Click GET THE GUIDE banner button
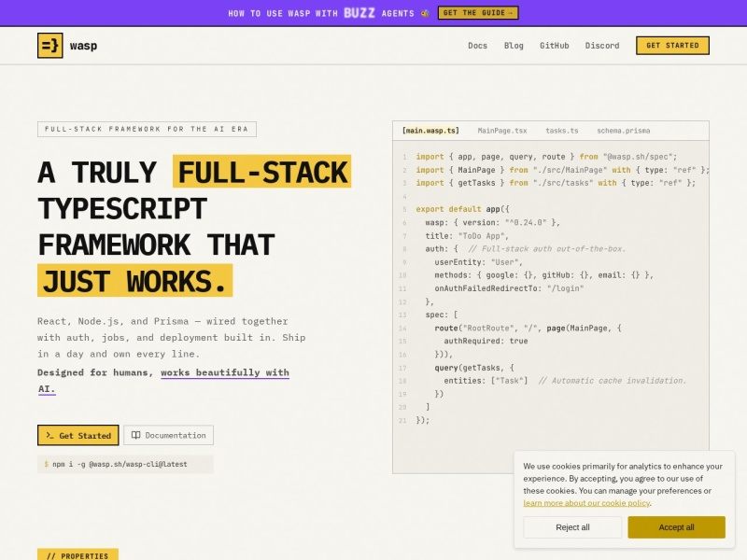This screenshot has height=560, width=747. (478, 13)
